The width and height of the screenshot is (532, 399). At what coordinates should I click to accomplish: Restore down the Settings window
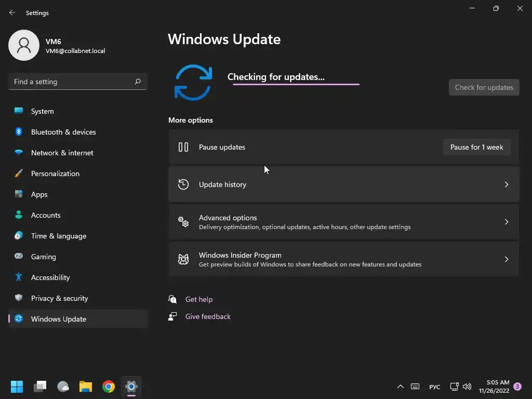tap(496, 8)
